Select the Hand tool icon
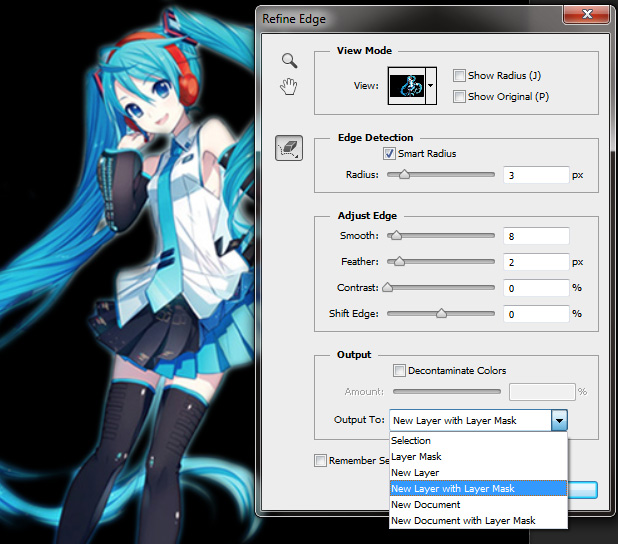 pos(289,86)
